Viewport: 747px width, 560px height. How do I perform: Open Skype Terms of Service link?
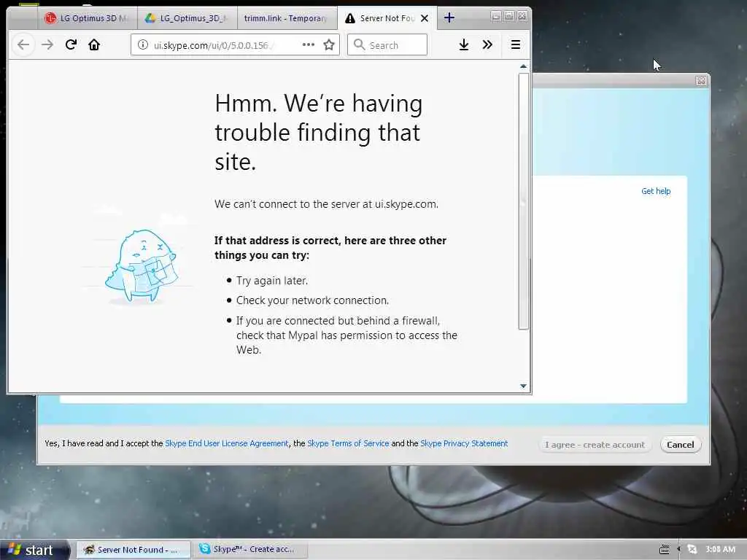coord(348,443)
